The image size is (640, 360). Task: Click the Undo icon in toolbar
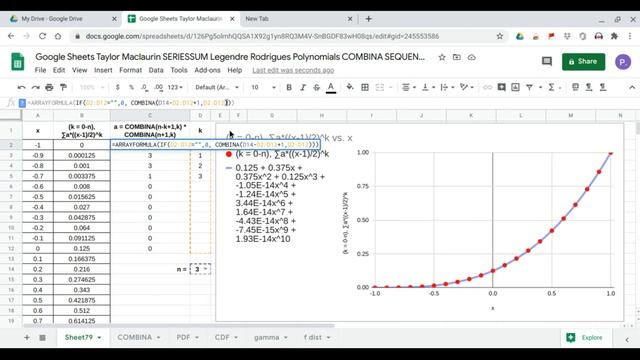[x=22, y=87]
